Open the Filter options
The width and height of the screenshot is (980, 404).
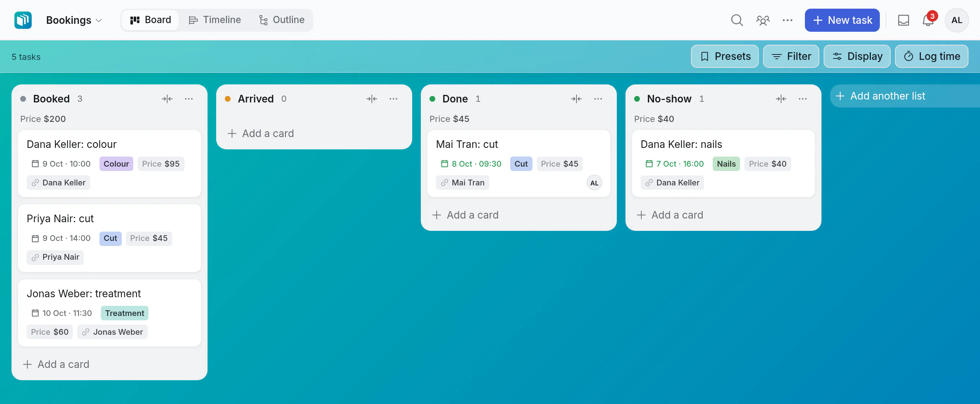[791, 56]
